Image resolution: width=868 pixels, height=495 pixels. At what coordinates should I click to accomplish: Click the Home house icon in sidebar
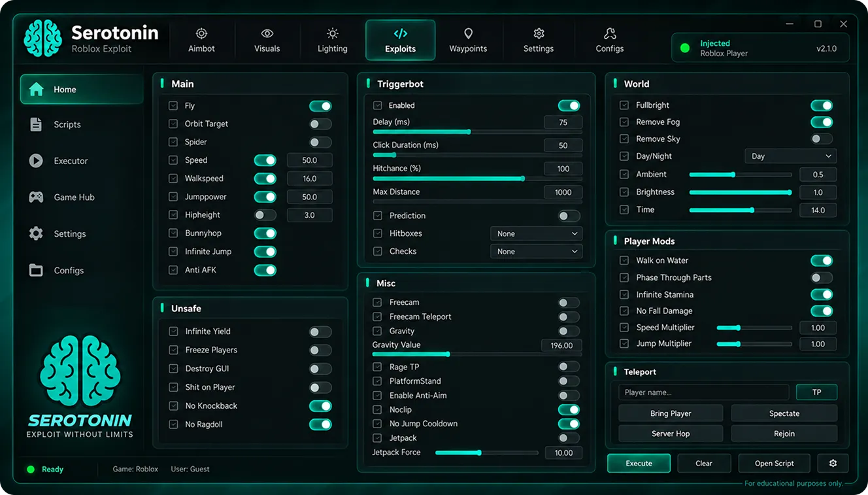pos(36,89)
